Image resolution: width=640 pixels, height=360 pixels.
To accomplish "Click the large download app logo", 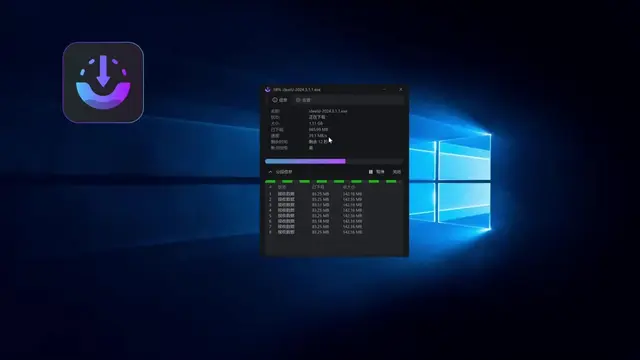I will click(x=103, y=82).
